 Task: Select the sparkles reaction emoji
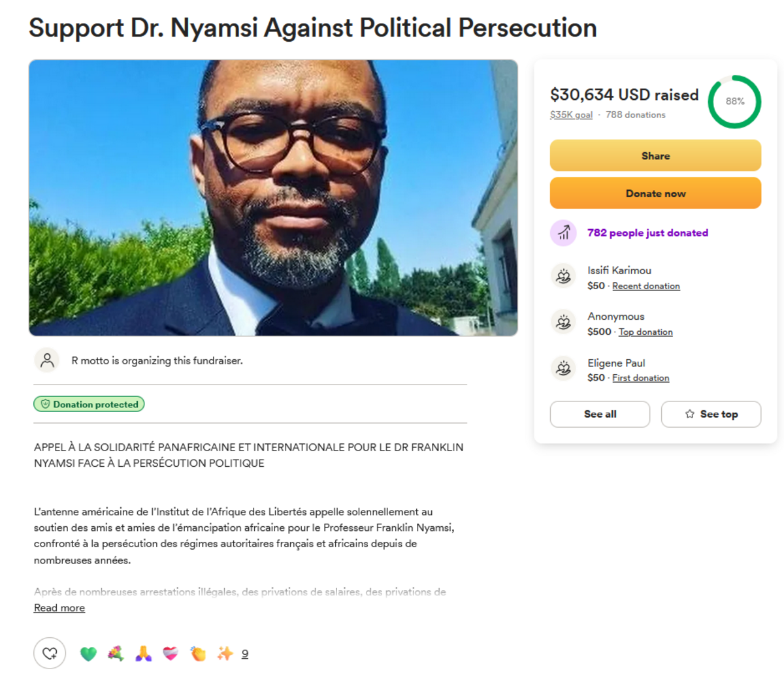pos(225,654)
